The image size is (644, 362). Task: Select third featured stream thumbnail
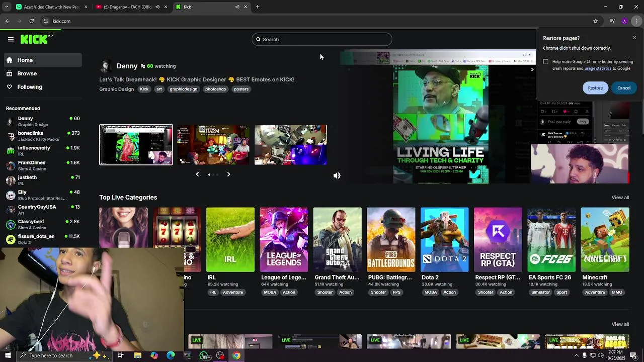point(290,145)
